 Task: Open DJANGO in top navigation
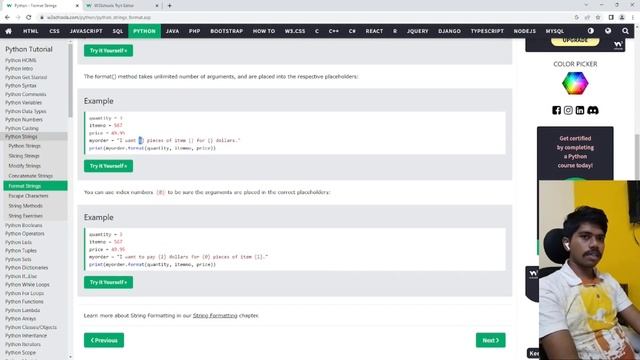449,31
